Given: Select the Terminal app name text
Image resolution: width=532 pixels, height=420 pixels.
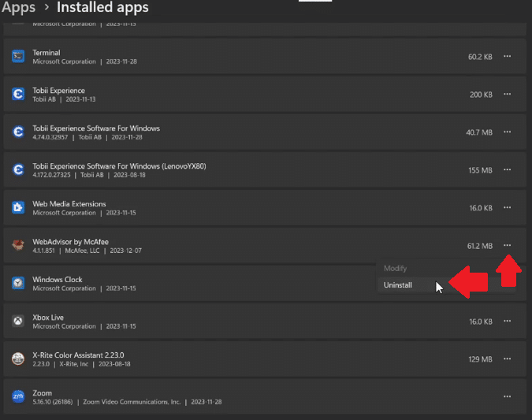Looking at the screenshot, I should coord(47,53).
